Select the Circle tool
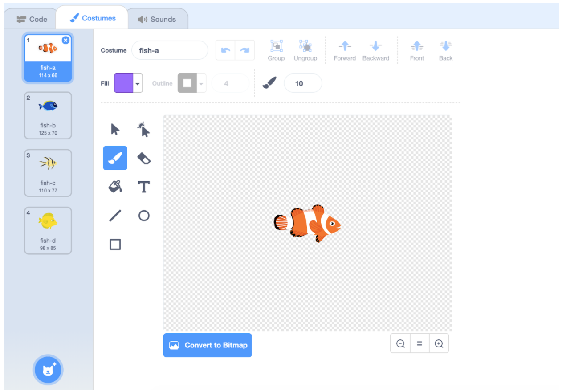562x392 pixels. point(143,216)
